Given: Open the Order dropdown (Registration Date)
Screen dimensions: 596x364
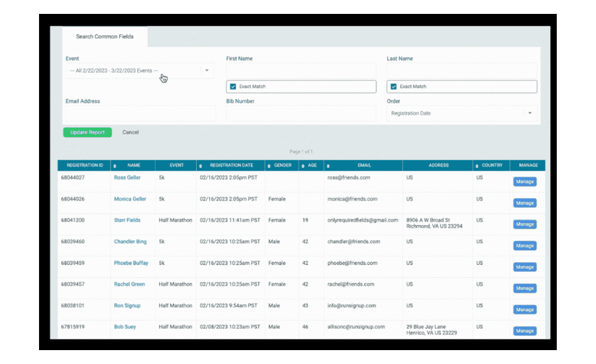Looking at the screenshot, I should point(462,113).
